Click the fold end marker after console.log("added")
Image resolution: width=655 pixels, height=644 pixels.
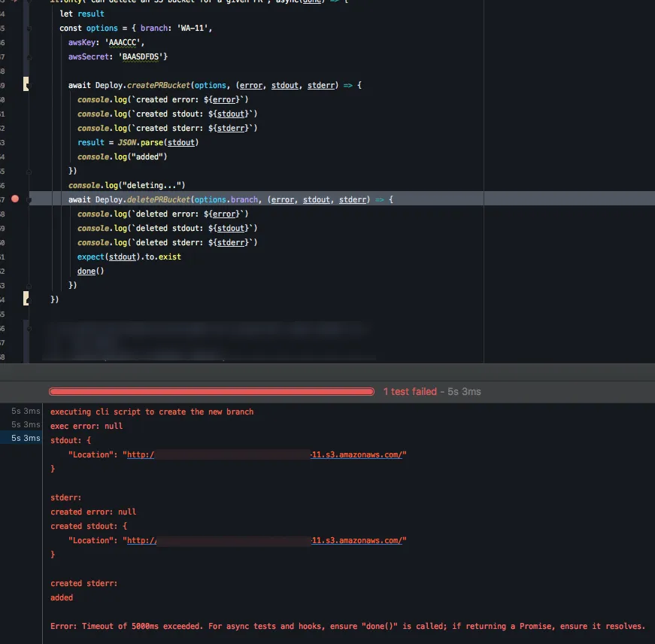click(29, 172)
